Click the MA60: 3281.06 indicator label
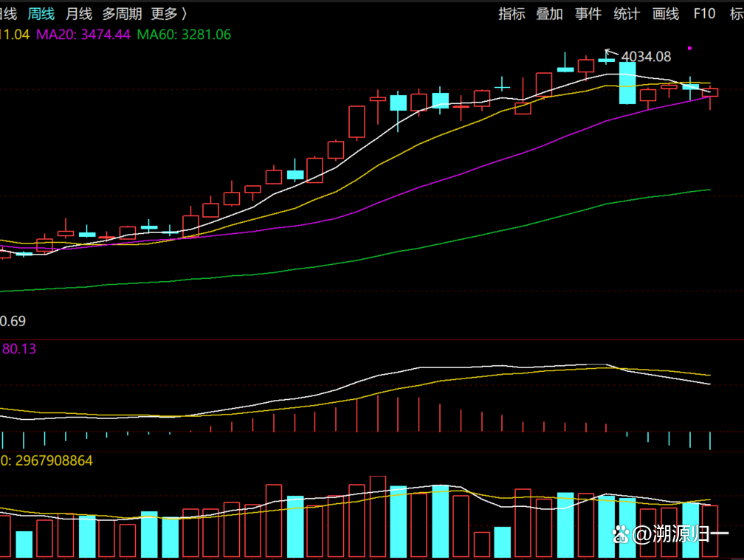Screen dimensions: 744x560 [x=184, y=34]
